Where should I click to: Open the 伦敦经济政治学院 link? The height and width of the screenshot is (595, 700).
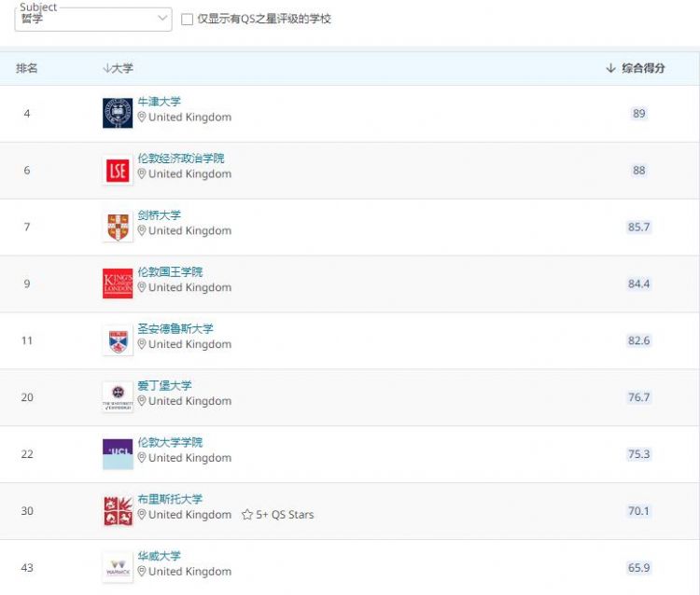[181, 159]
